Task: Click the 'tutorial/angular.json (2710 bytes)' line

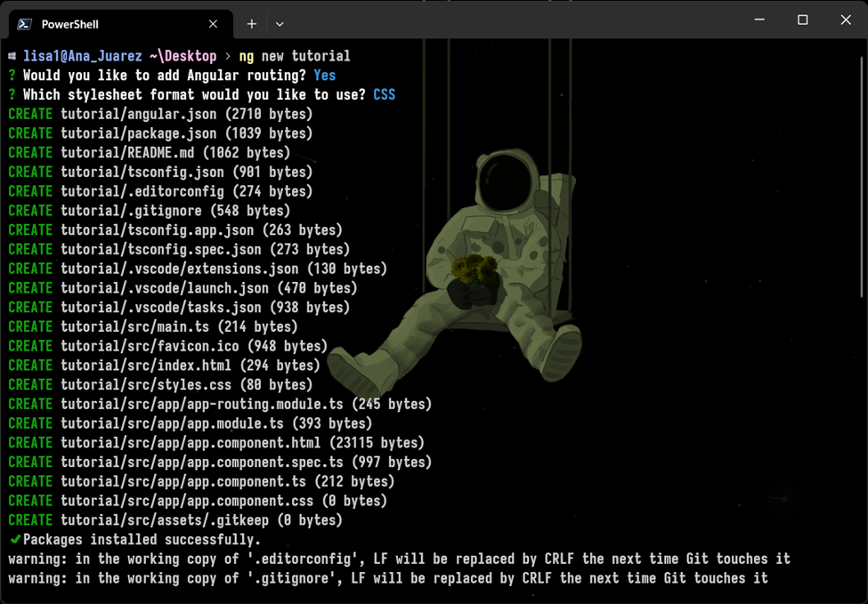Action: (x=160, y=114)
